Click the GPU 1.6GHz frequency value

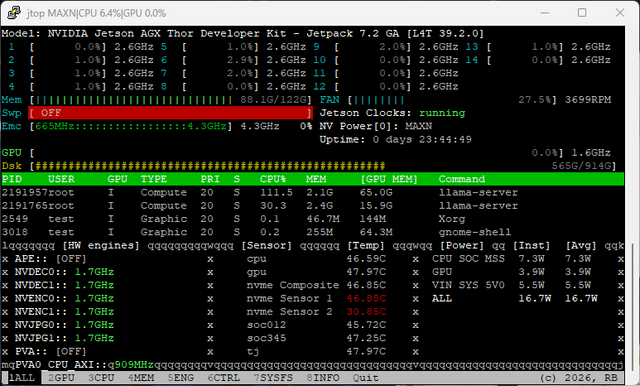[591, 153]
